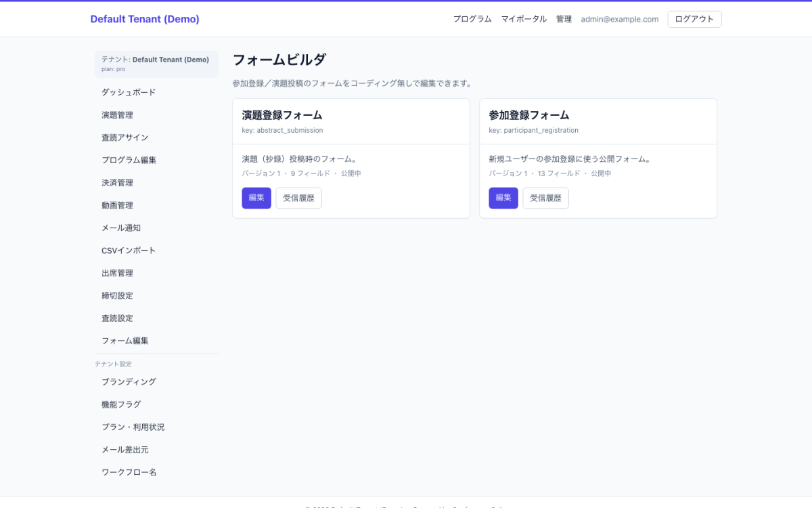Select 管理 in the header menu

[x=564, y=19]
